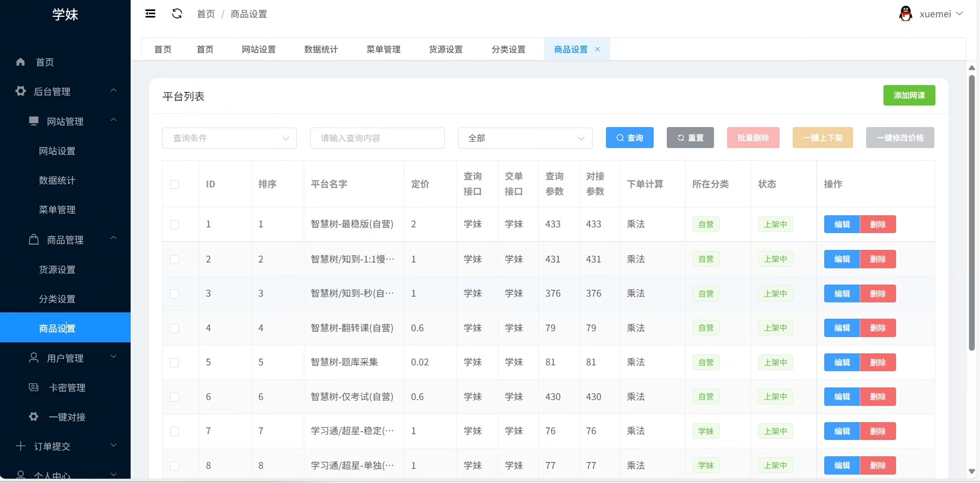The width and height of the screenshot is (980, 483).
Task: Open the 全部 status filter dropdown
Action: pos(525,138)
